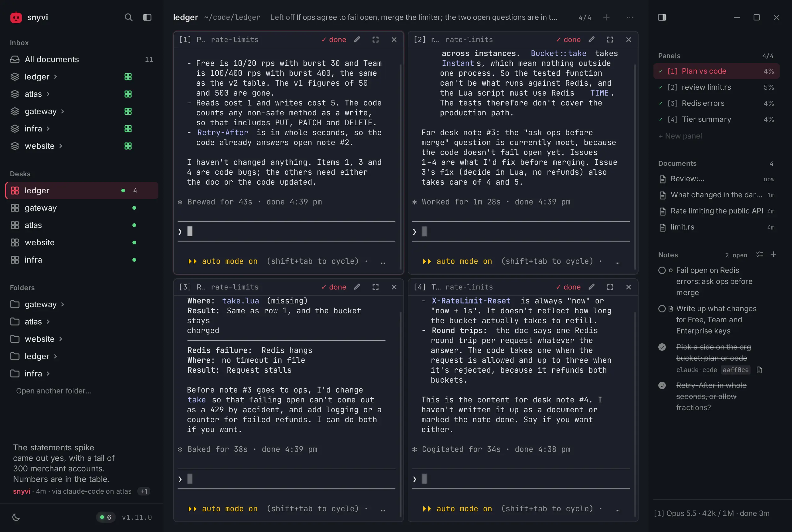Screen dimensions: 792x532
Task: Close panel 2 rate-limits
Action: pyautogui.click(x=628, y=40)
